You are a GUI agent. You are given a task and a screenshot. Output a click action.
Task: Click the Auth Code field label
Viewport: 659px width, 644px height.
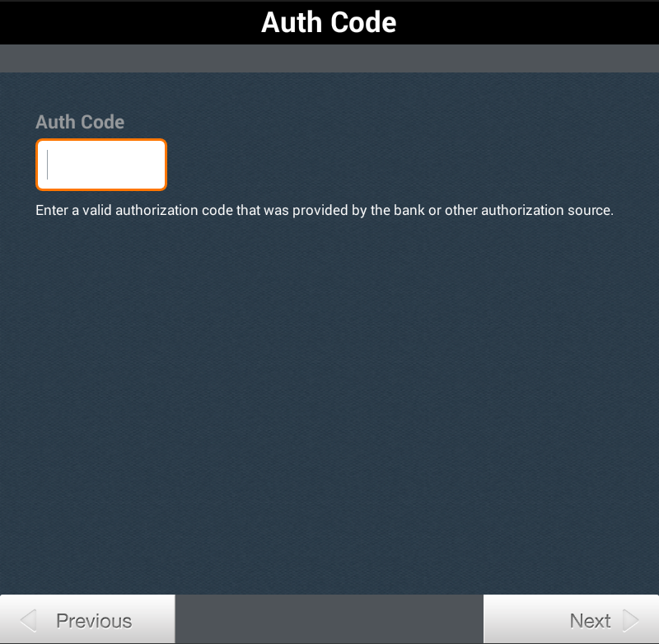80,122
